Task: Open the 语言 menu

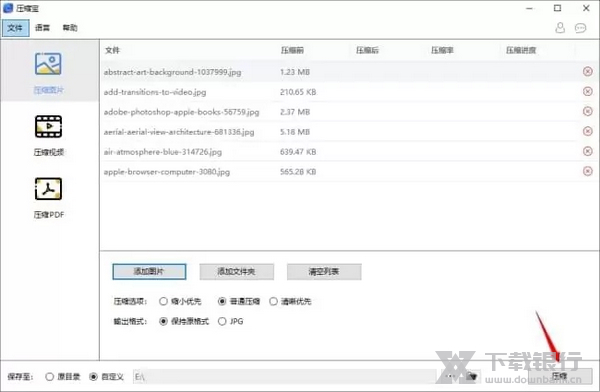Action: tap(42, 28)
